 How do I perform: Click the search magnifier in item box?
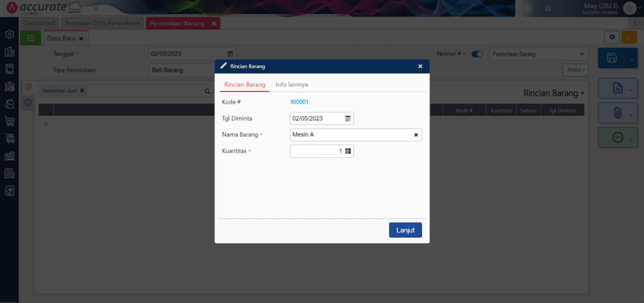[208, 91]
